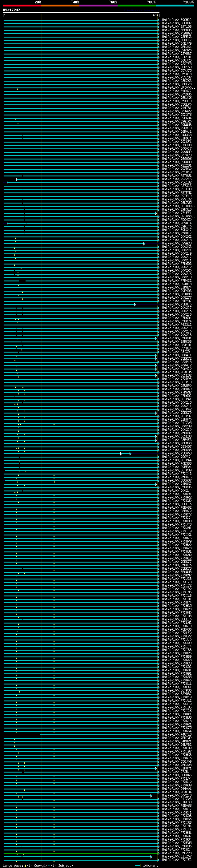
Task: Select the UniRef100_P51818 label
Action: click(177, 74)
